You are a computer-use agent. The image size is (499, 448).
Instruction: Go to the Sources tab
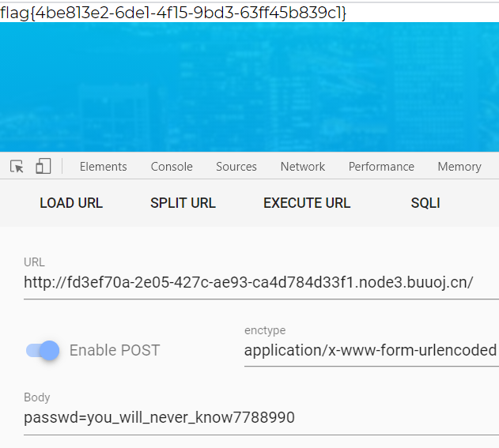[x=236, y=167]
